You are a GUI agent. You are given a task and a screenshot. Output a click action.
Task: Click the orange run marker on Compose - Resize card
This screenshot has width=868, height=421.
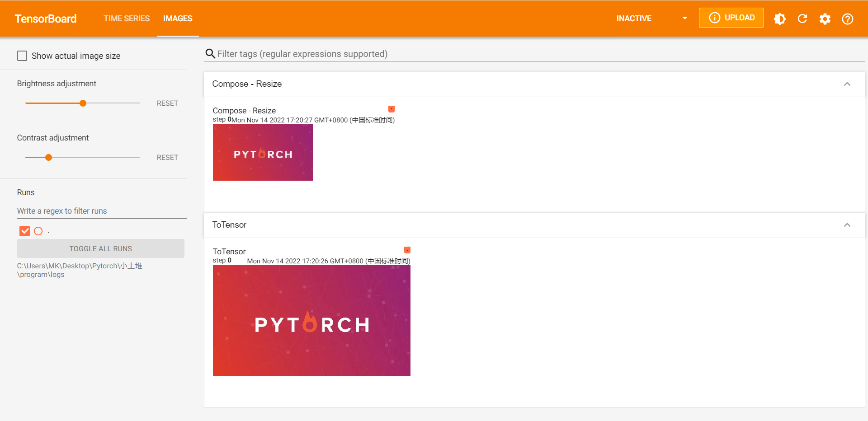pos(392,109)
